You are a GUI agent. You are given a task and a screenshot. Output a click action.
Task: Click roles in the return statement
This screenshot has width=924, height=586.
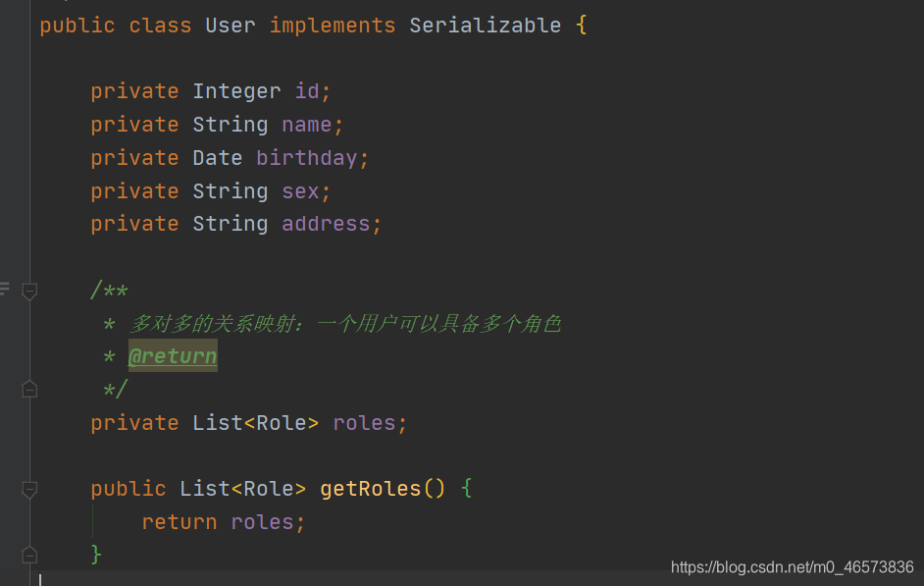tap(262, 522)
